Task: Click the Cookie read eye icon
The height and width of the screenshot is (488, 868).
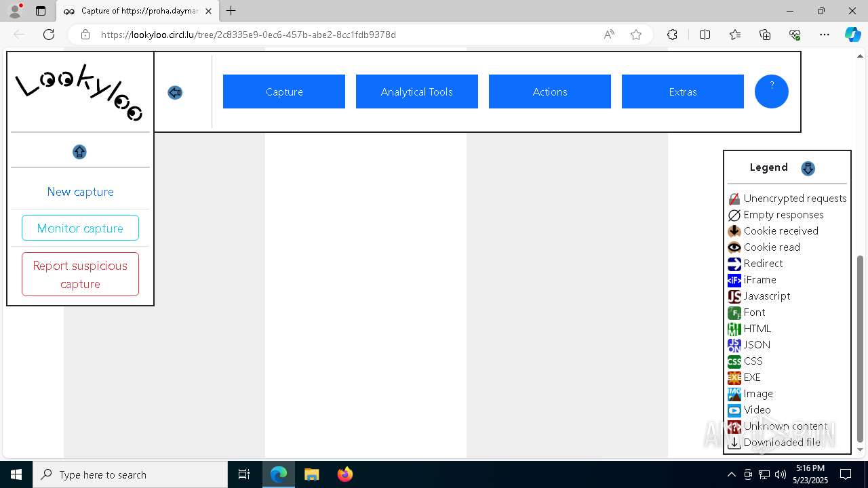Action: (734, 247)
